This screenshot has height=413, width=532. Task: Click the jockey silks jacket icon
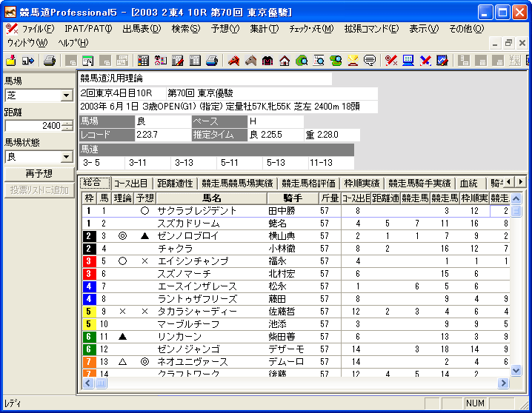pos(267,61)
